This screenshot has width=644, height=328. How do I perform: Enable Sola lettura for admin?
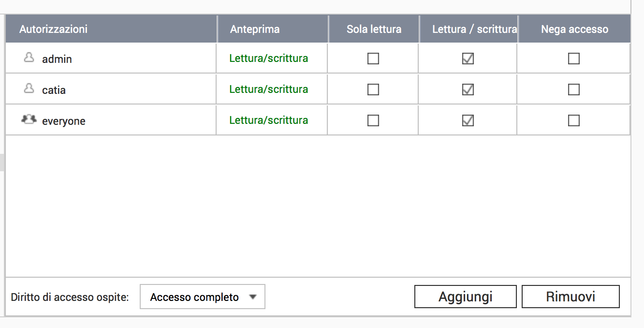tap(373, 59)
